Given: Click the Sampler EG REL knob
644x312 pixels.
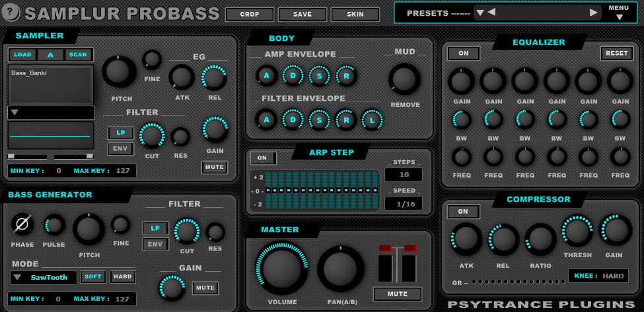Looking at the screenshot, I should pyautogui.click(x=214, y=77).
